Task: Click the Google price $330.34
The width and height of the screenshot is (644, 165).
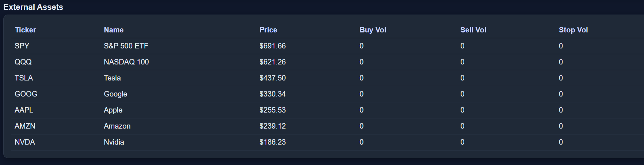Action: [273, 94]
